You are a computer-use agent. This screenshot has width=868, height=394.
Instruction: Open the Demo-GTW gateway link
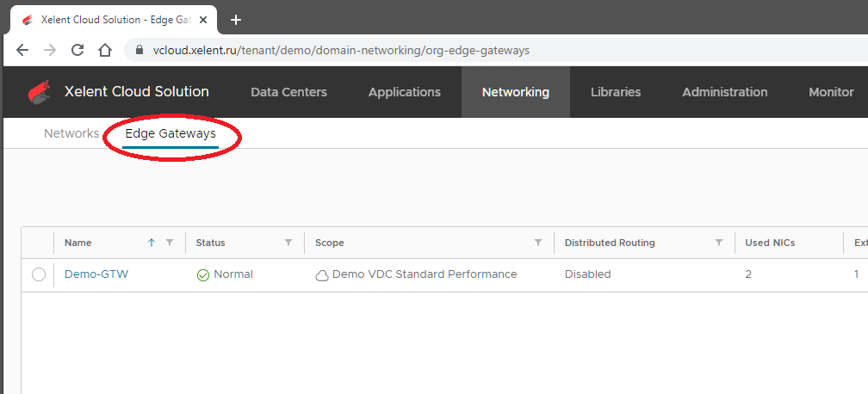[x=96, y=274]
